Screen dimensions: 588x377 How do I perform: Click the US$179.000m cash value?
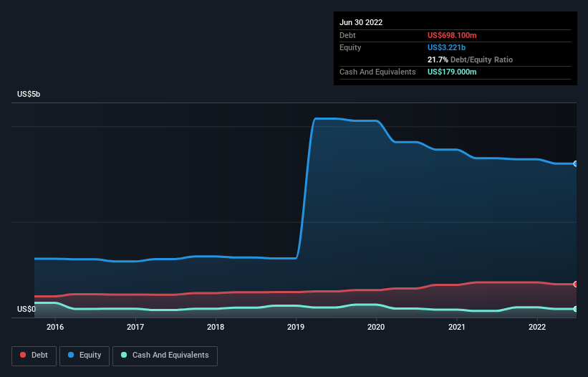click(452, 72)
